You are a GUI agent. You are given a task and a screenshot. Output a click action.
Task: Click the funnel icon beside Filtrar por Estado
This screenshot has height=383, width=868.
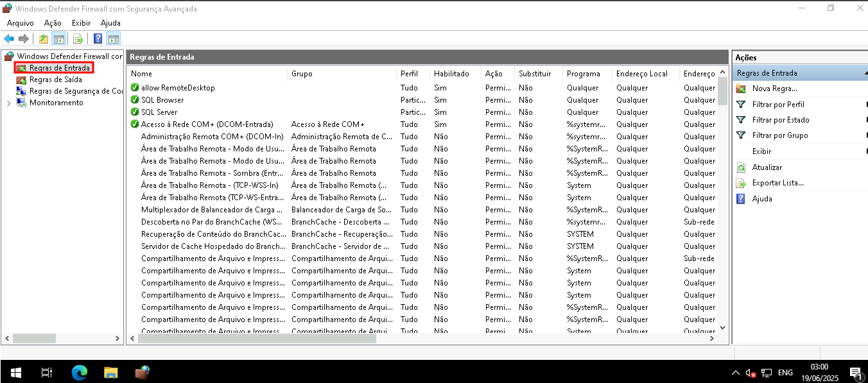click(x=741, y=120)
